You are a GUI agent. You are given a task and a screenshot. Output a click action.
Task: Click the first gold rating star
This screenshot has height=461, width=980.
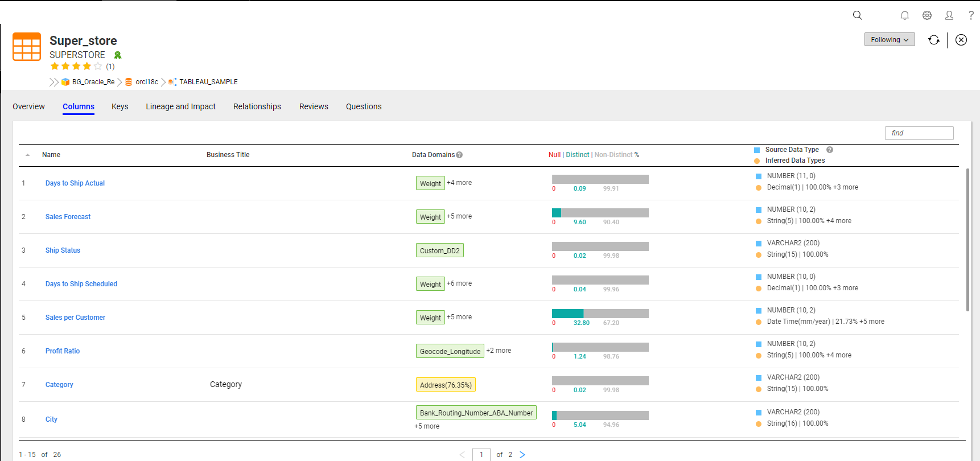(55, 66)
